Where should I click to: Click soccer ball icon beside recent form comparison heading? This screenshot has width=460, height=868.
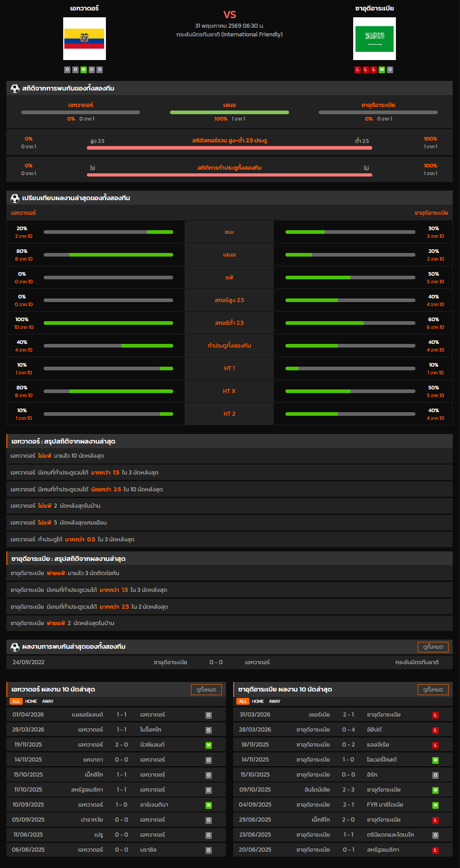15,198
